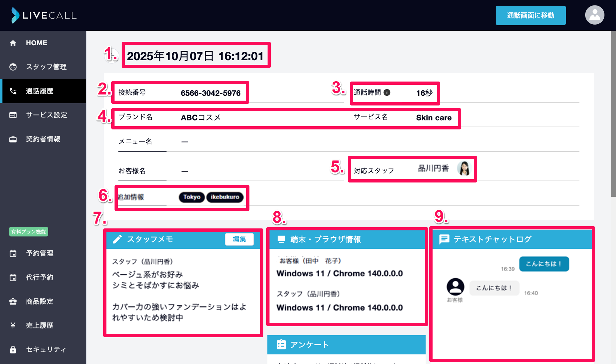Click the 予約管理 calendar icon

pyautogui.click(x=13, y=253)
